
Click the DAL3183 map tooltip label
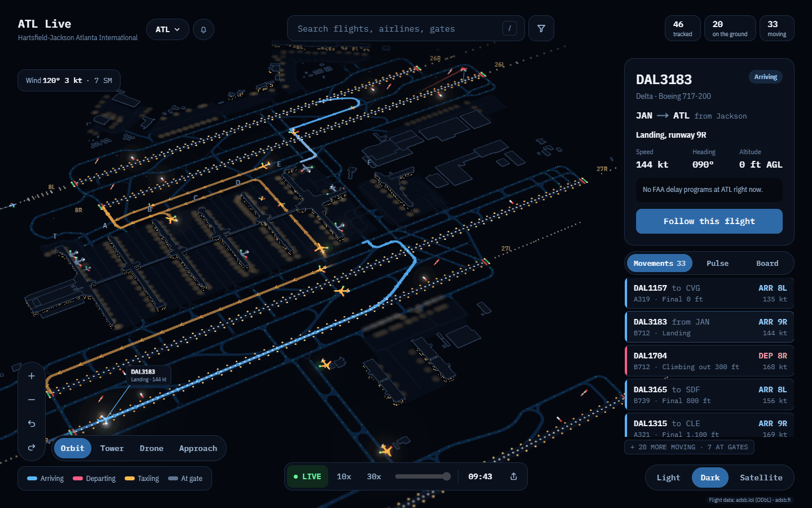point(149,375)
